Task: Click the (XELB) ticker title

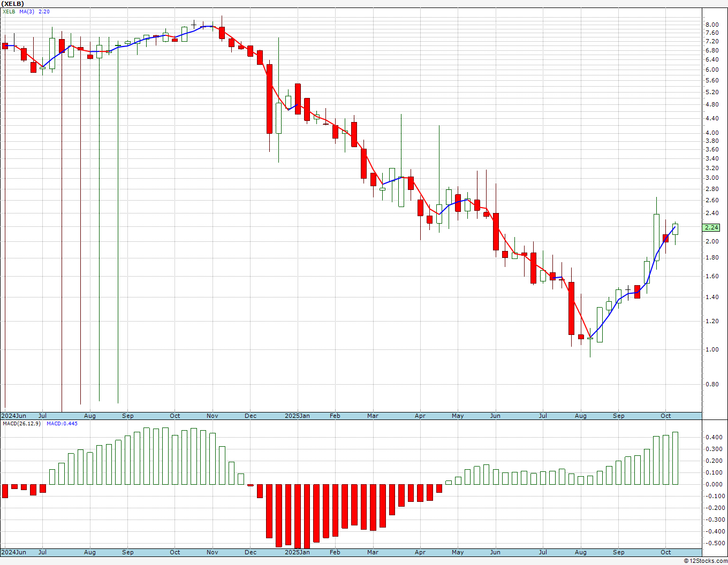Action: tap(13, 4)
